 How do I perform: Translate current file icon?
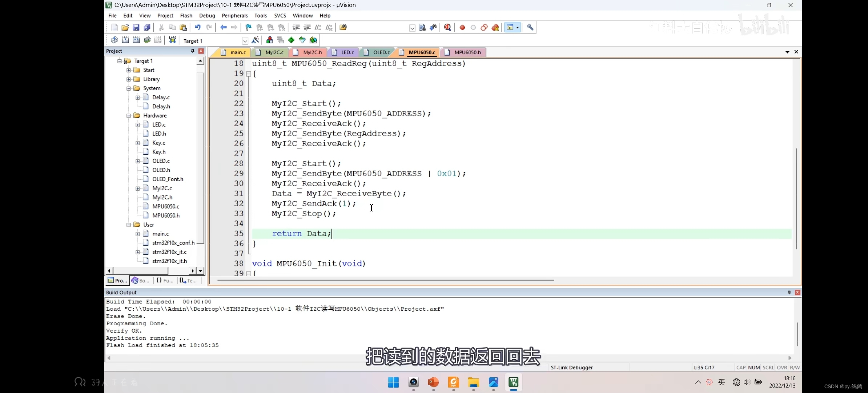point(114,40)
